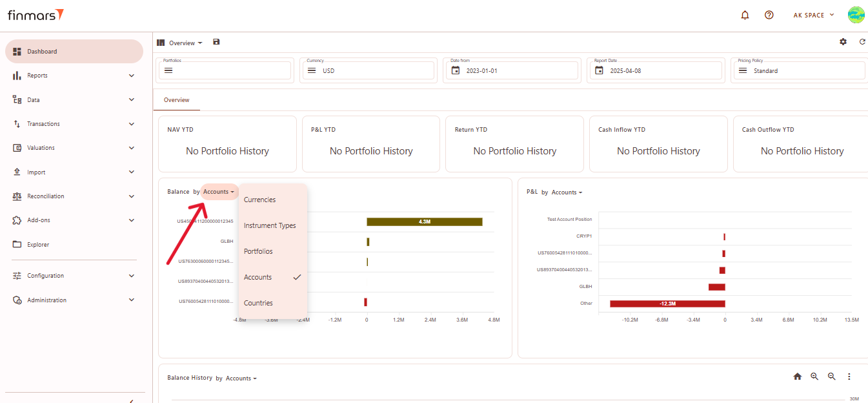The image size is (868, 403).
Task: Save the dashboard layout with floppy icon
Action: [216, 42]
